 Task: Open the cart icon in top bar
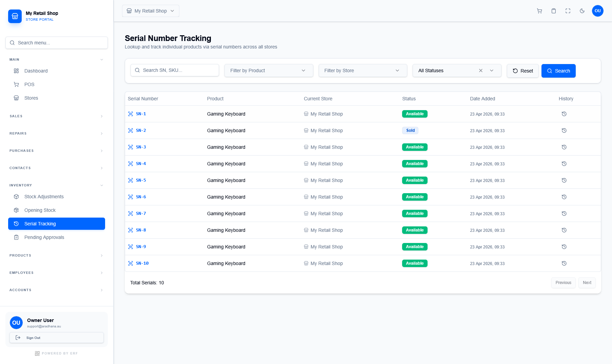pos(539,11)
